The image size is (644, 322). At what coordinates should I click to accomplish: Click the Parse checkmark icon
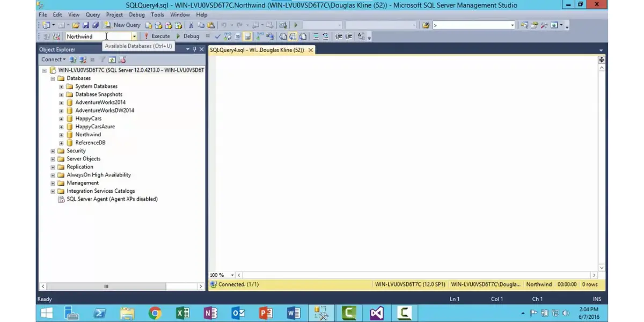click(x=218, y=36)
